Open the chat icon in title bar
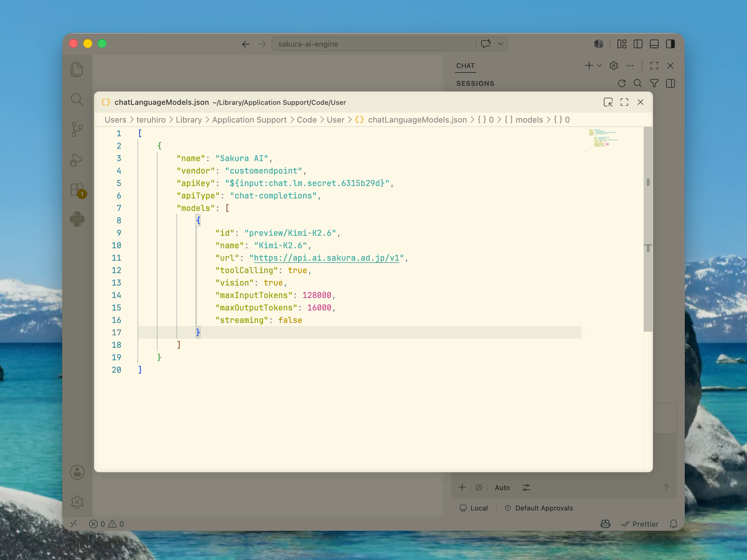 point(486,44)
